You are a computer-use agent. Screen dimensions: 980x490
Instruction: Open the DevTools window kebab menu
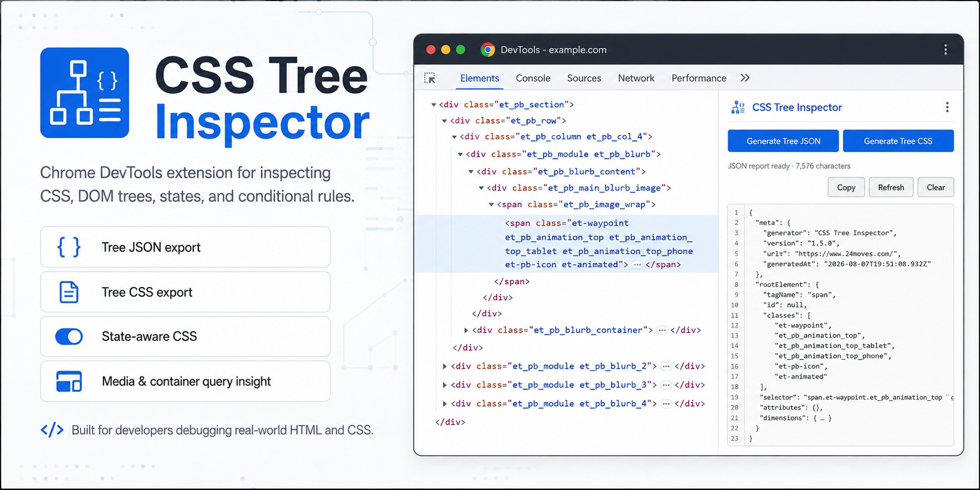946,50
